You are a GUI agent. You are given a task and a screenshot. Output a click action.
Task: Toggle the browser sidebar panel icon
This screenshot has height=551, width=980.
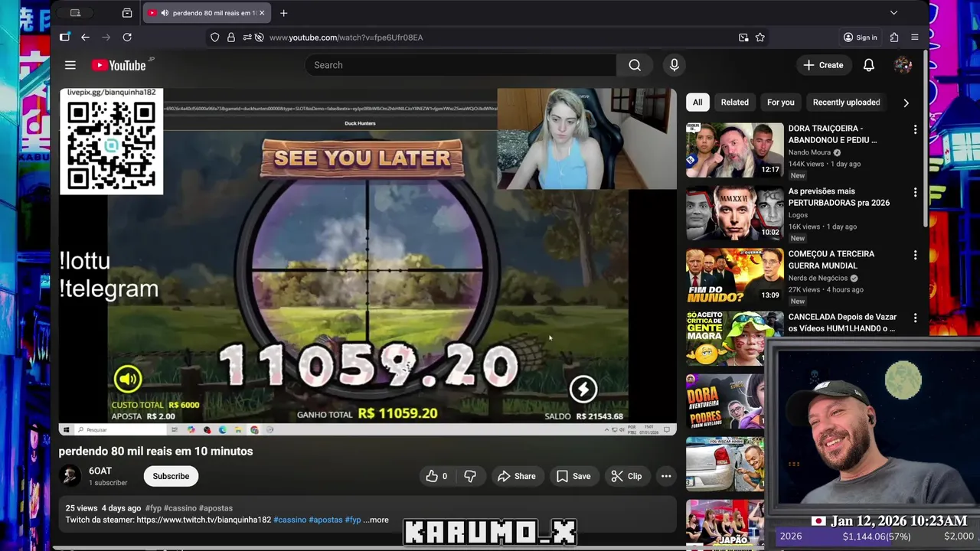[x=65, y=37]
